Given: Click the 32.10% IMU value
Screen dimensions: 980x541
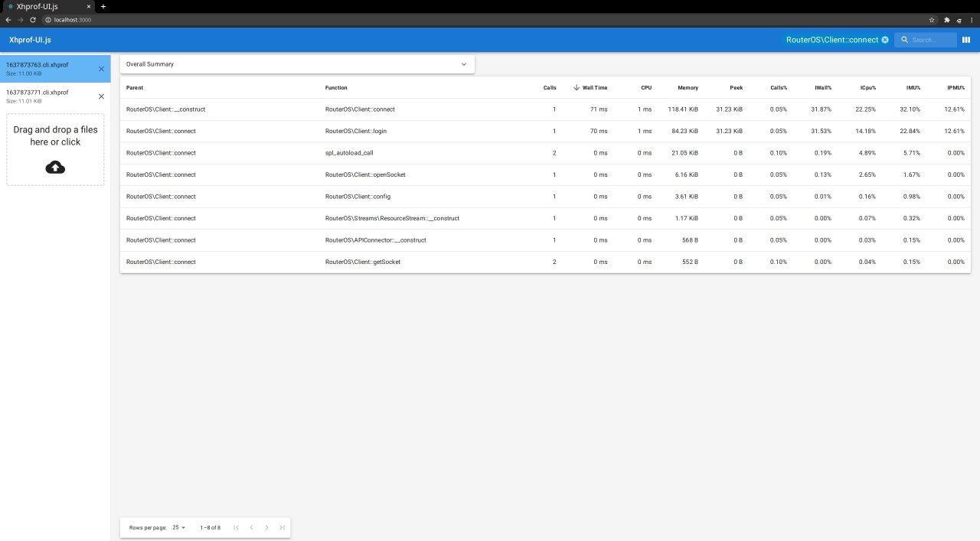Looking at the screenshot, I should pyautogui.click(x=910, y=109).
